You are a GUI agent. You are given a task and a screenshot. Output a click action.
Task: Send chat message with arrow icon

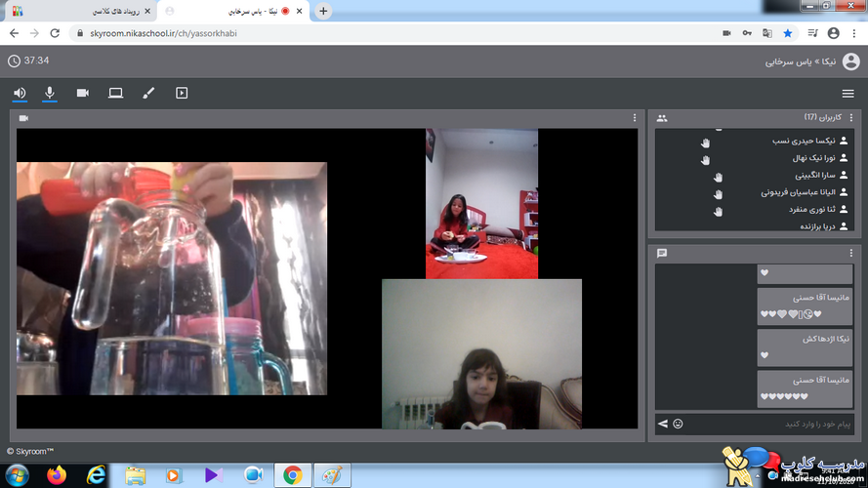point(663,424)
